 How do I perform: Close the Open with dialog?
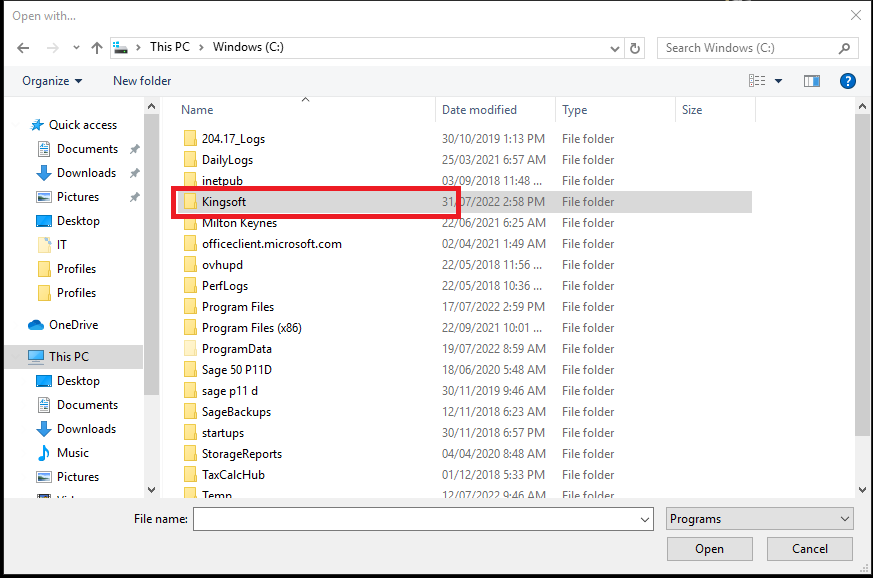(x=856, y=16)
